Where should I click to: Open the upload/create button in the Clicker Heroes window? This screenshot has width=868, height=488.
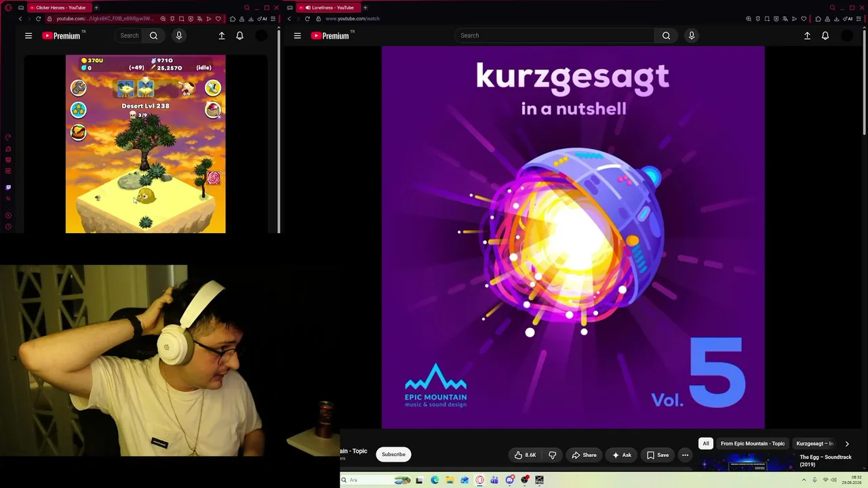click(222, 36)
